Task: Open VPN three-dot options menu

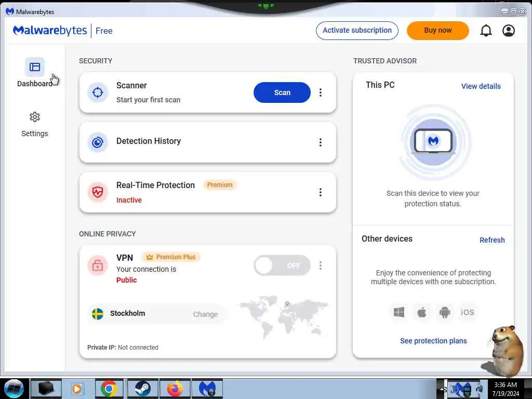Action: coord(320,265)
